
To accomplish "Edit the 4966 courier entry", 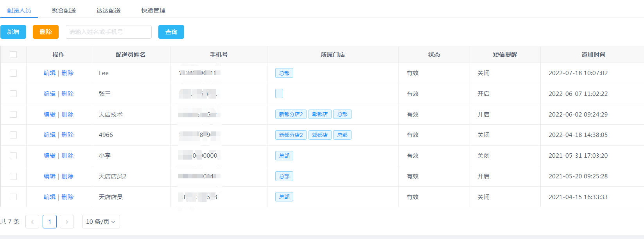I will 50,135.
